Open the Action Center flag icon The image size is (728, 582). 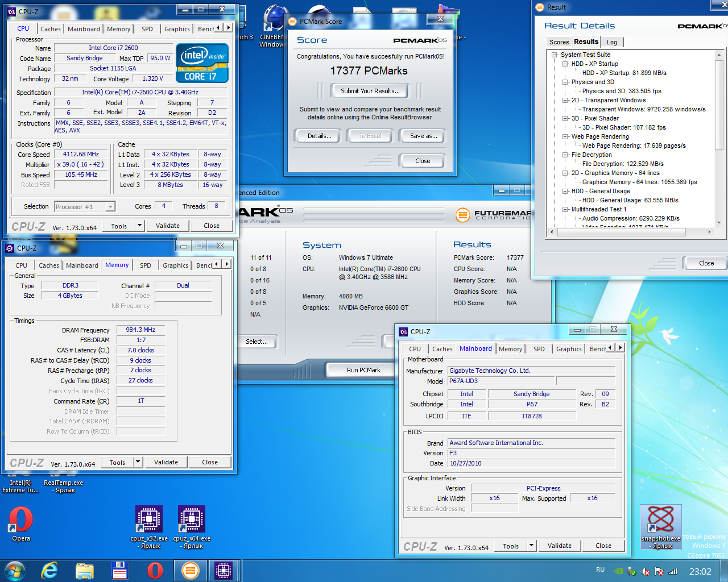click(659, 571)
